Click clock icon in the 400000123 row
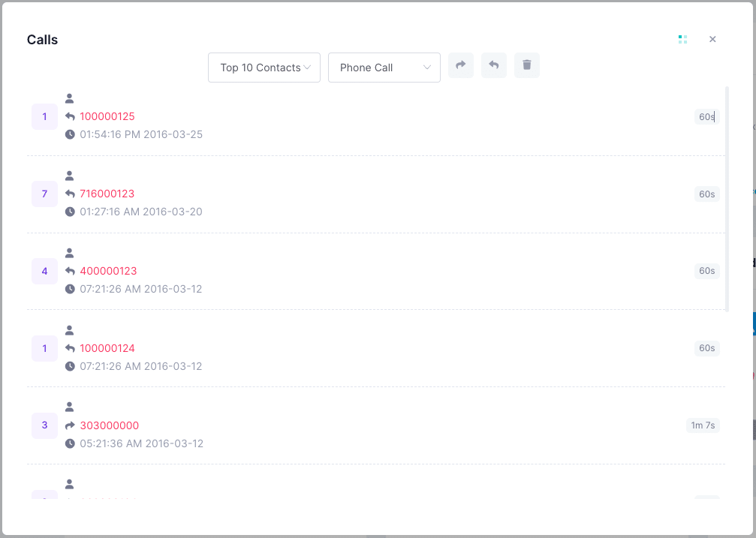Screen dimensions: 756x538 [70, 289]
